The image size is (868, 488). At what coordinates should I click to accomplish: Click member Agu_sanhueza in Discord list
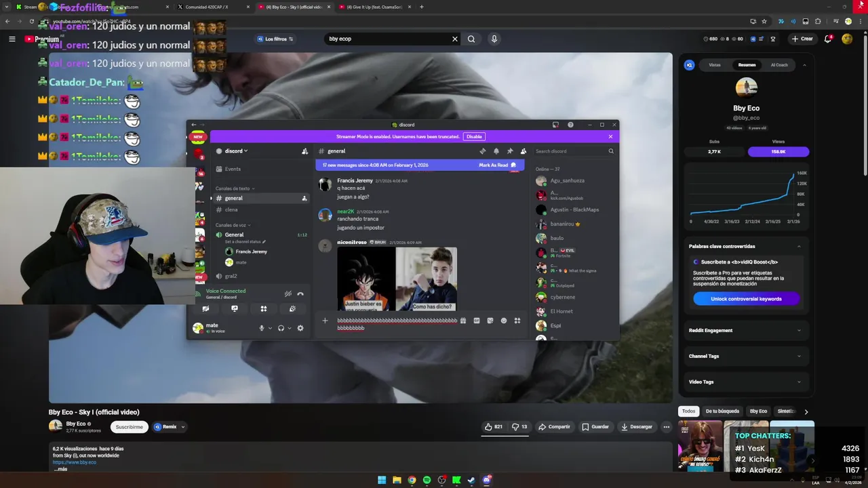(567, 181)
